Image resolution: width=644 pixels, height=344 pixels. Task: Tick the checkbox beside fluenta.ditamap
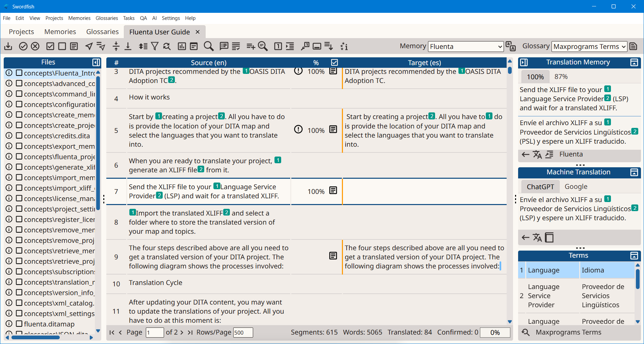[19, 324]
